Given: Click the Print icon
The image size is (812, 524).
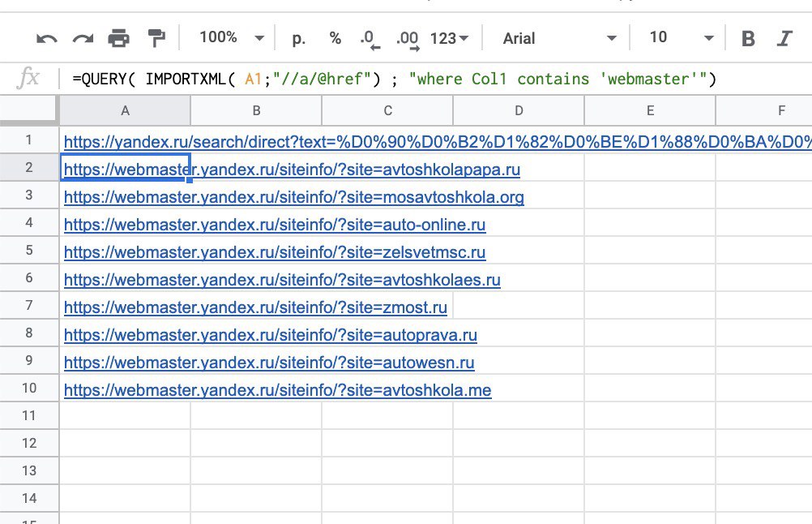Looking at the screenshot, I should 118,38.
